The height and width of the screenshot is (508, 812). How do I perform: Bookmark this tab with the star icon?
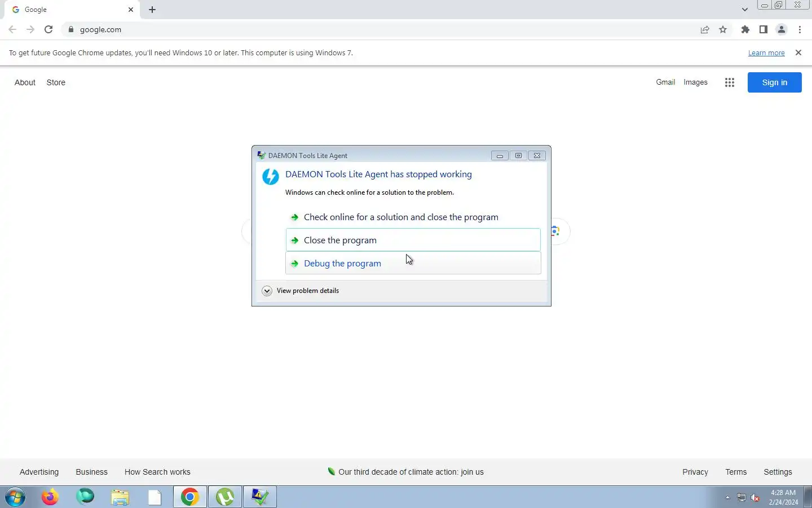tap(723, 29)
